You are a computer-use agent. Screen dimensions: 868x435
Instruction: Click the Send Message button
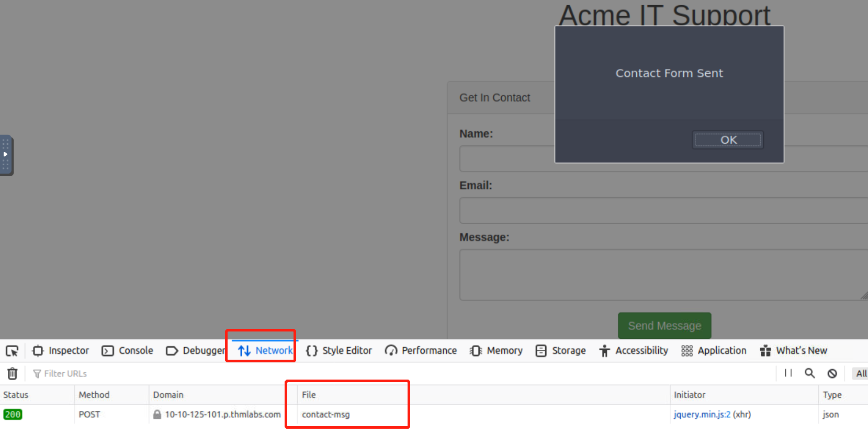click(664, 326)
